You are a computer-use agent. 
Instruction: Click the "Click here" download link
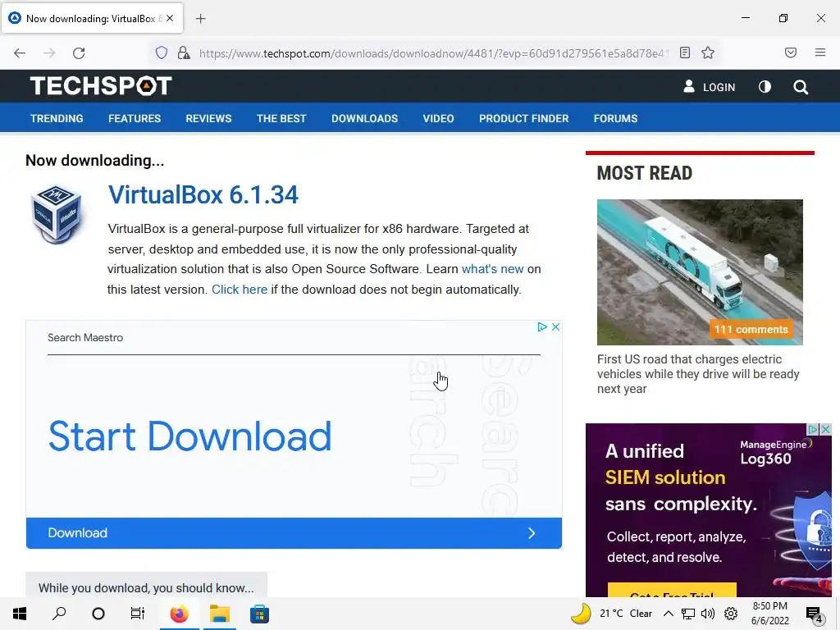(240, 290)
